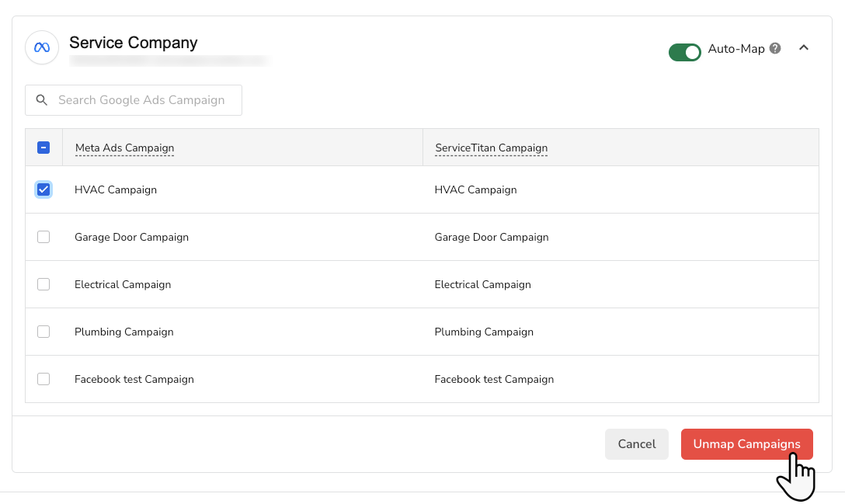This screenshot has height=504, width=845.
Task: Click the Unmap Campaigns button
Action: (x=746, y=444)
